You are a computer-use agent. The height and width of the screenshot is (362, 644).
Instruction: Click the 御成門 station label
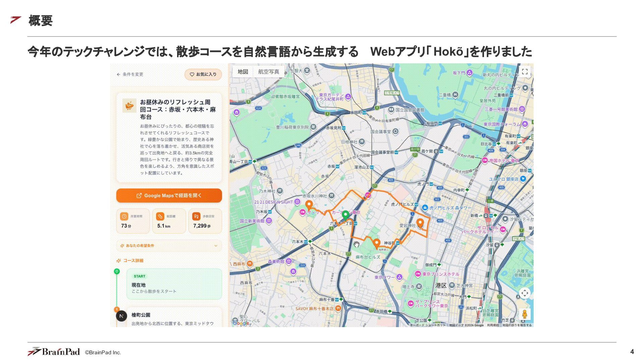click(x=431, y=265)
